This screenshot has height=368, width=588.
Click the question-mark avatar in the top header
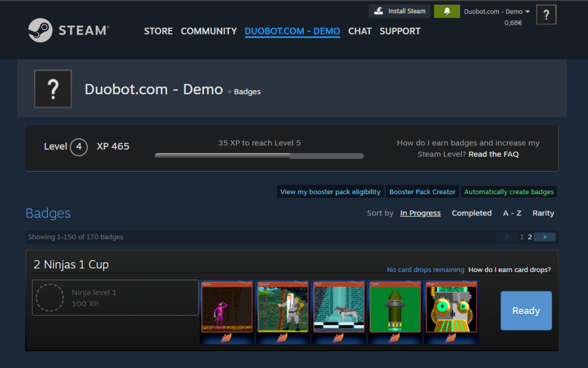click(546, 15)
